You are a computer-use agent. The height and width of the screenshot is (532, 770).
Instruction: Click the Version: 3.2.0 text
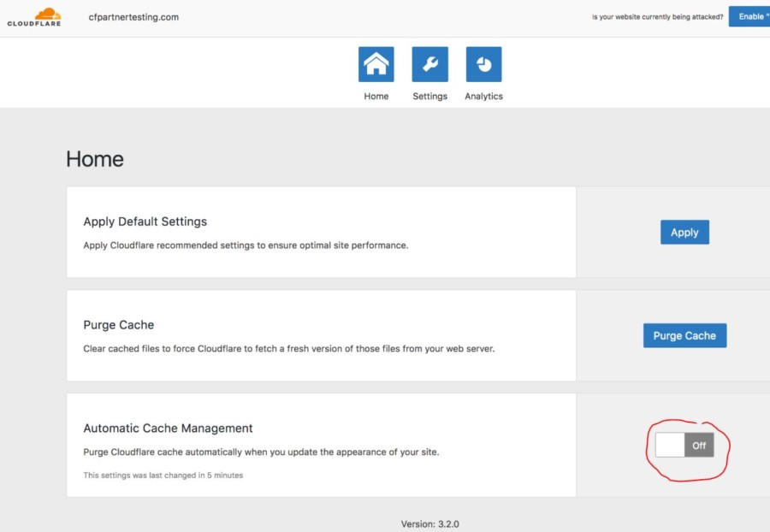coord(429,523)
